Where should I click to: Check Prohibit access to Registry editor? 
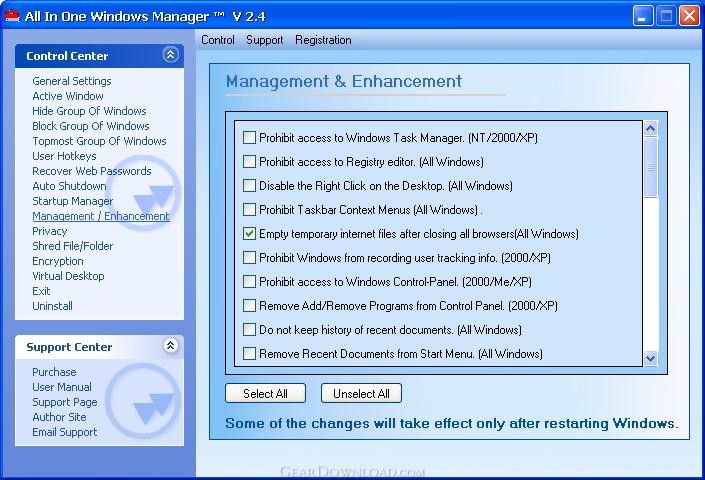[249, 161]
